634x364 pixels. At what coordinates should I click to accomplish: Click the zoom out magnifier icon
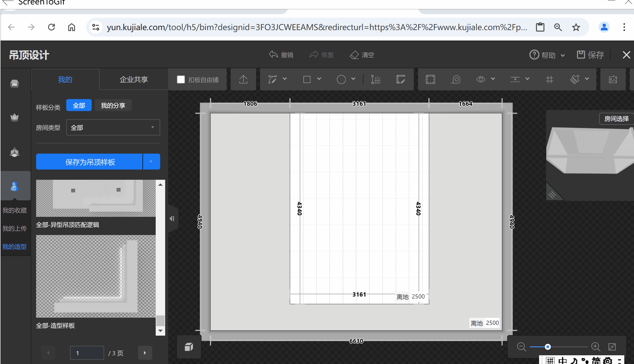click(x=521, y=347)
